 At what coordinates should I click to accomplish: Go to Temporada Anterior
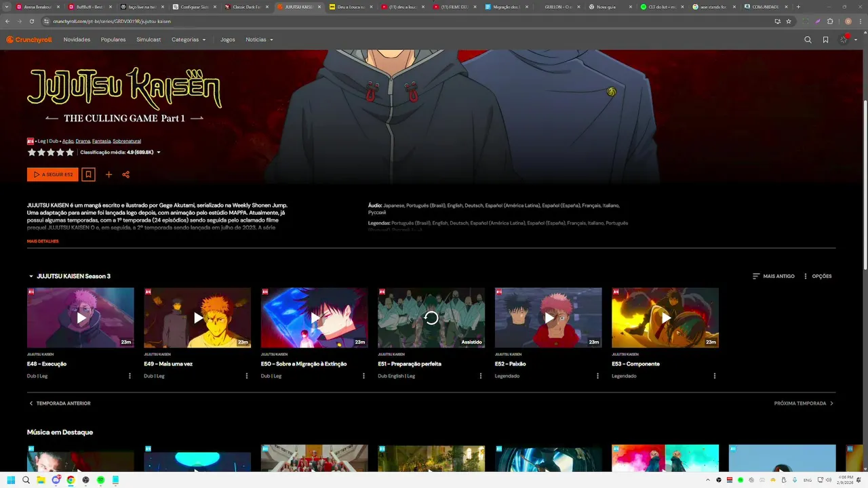click(60, 403)
